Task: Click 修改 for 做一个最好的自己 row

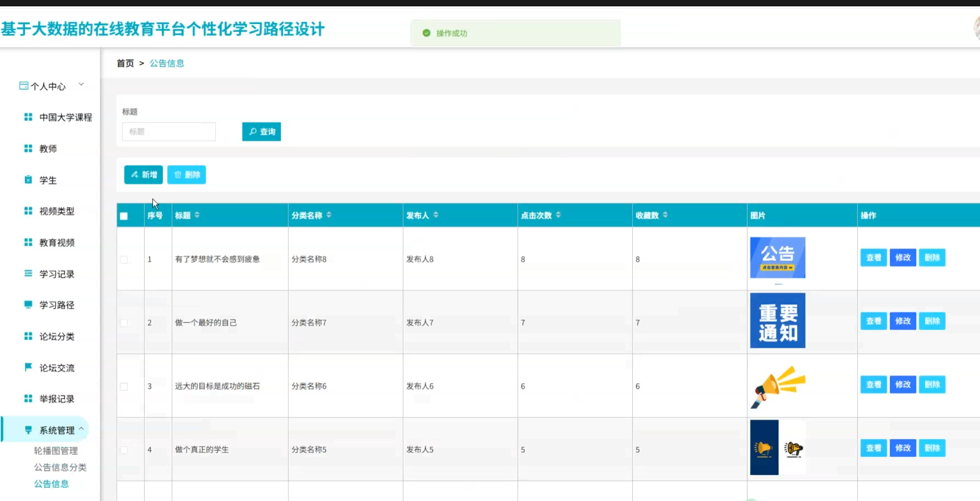Action: point(903,321)
